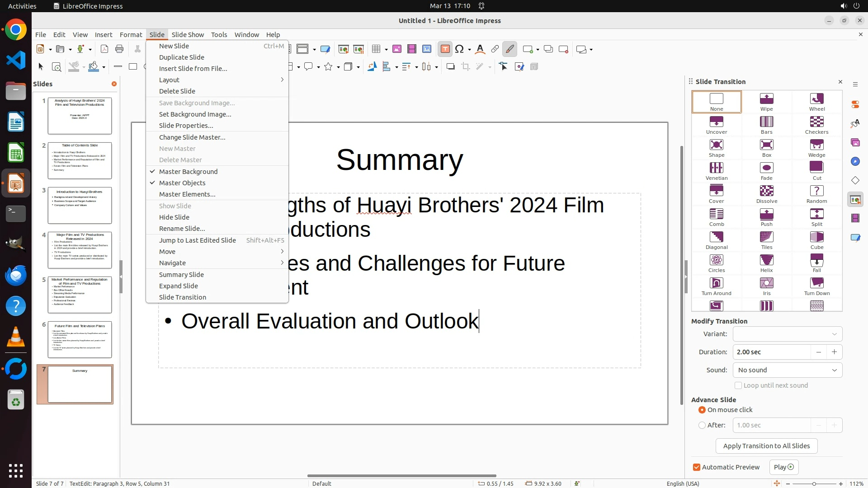The height and width of the screenshot is (488, 868).
Task: Click the Print icon in toolbar
Action: point(119,49)
